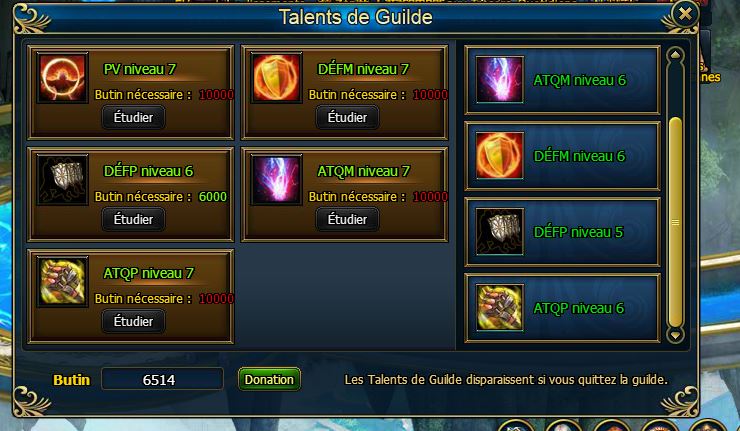740x431 pixels.
Task: Study the PV niveau 7 talent
Action: click(134, 117)
